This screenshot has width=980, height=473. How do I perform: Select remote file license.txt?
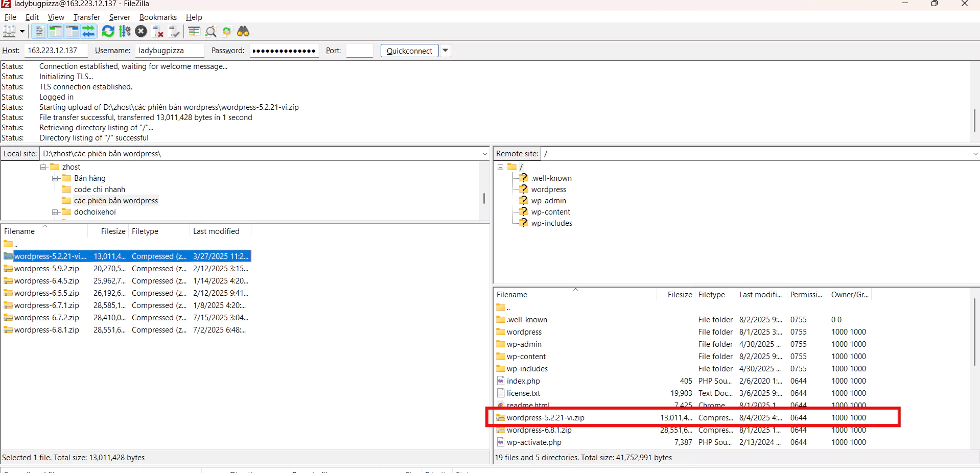tap(683, 393)
